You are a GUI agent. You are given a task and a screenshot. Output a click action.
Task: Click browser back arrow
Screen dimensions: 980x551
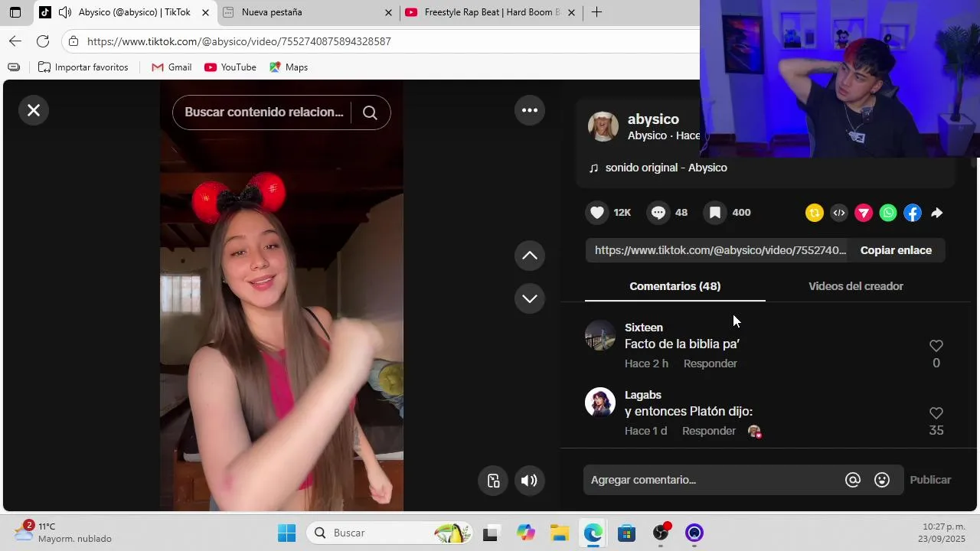(15, 41)
